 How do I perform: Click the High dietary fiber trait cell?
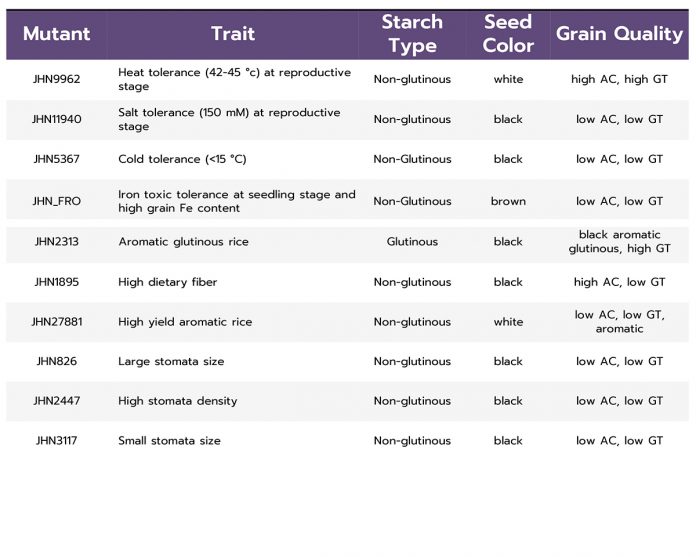pyautogui.click(x=167, y=282)
